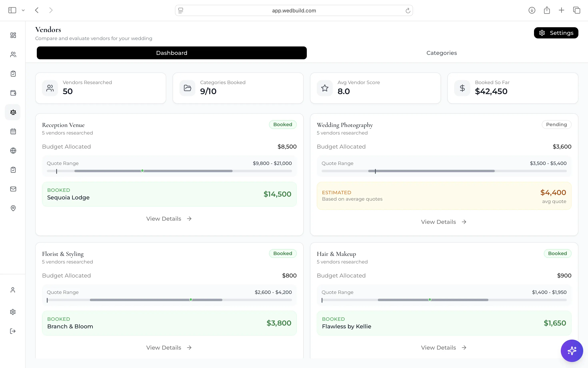Screen dimensions: 588x368
Task: Open the sparkle AI assistant button
Action: 572,351
